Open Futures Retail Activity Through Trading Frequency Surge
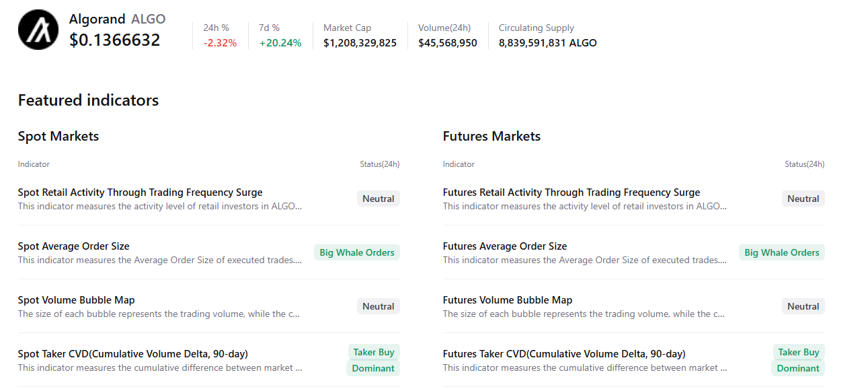Image resolution: width=868 pixels, height=389 pixels. pos(571,192)
